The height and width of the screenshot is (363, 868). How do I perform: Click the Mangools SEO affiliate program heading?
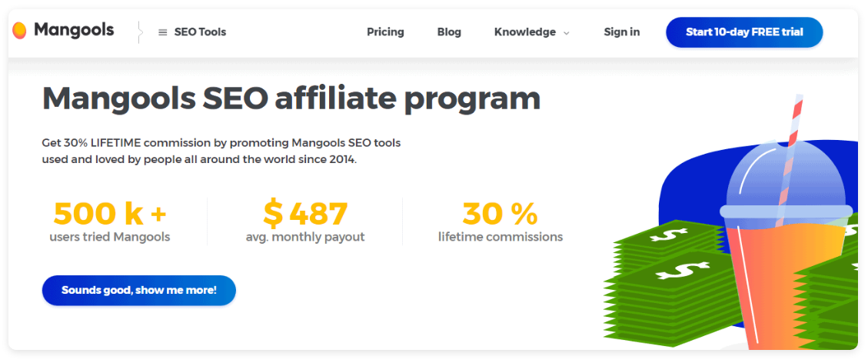[291, 99]
